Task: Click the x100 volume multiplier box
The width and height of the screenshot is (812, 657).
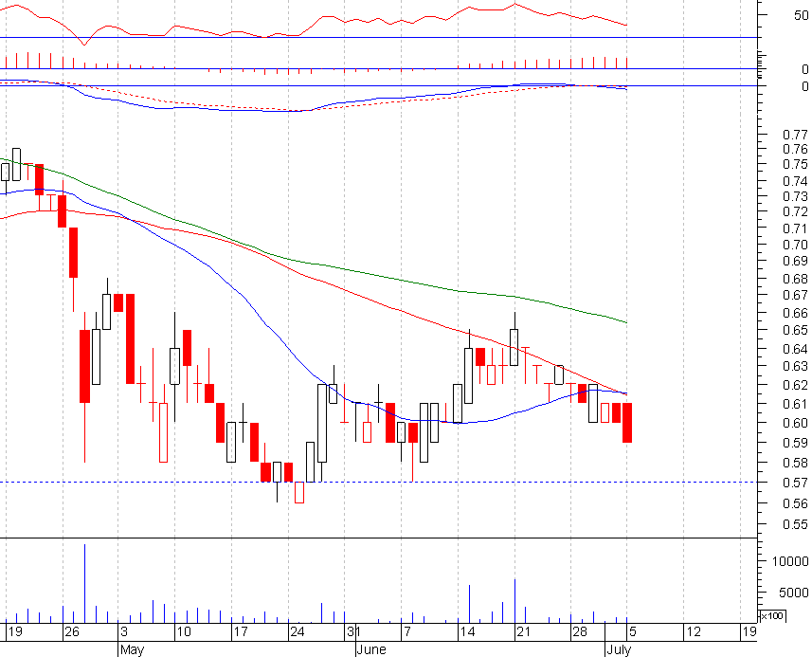Action: pos(772,616)
